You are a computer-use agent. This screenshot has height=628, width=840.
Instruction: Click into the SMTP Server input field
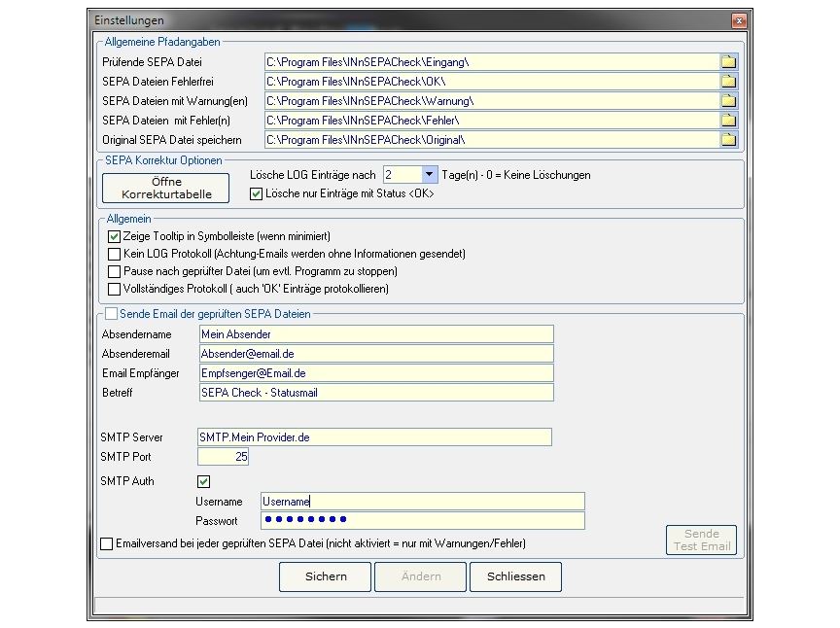pyautogui.click(x=374, y=437)
